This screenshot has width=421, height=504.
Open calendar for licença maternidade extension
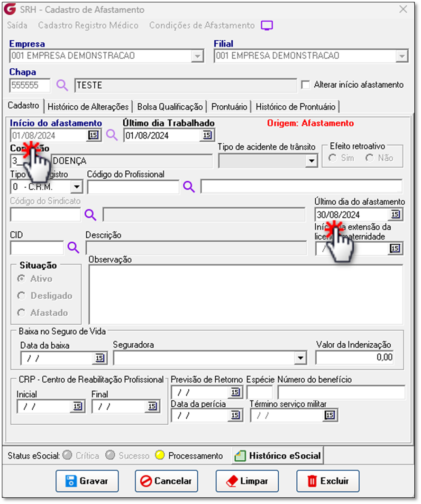click(395, 248)
